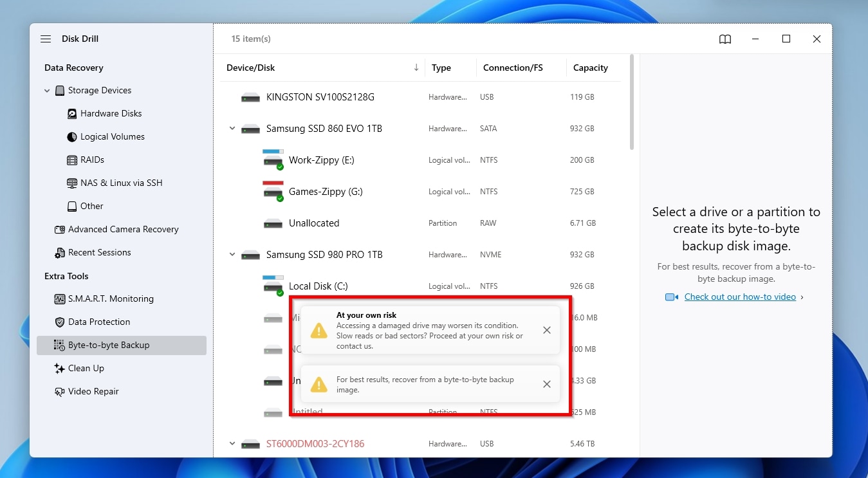Click the Samsung SSD 860 EVO disk icon

pyautogui.click(x=250, y=129)
